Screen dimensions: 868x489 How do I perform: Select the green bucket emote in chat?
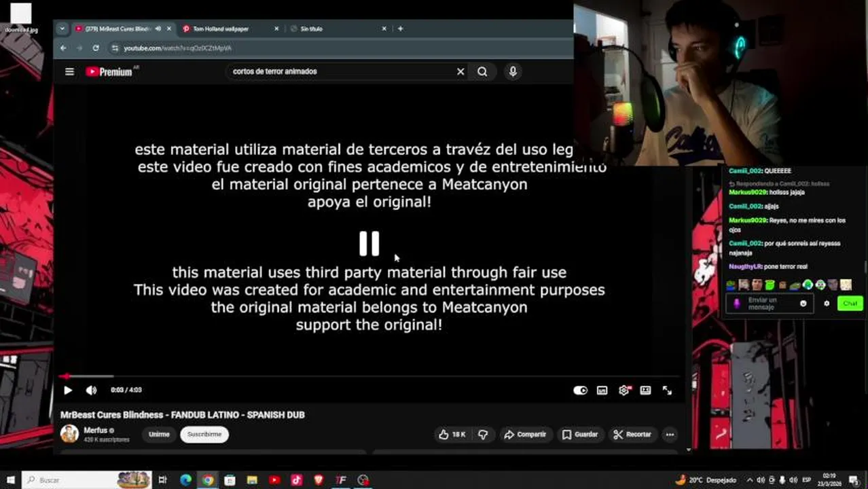[770, 285]
